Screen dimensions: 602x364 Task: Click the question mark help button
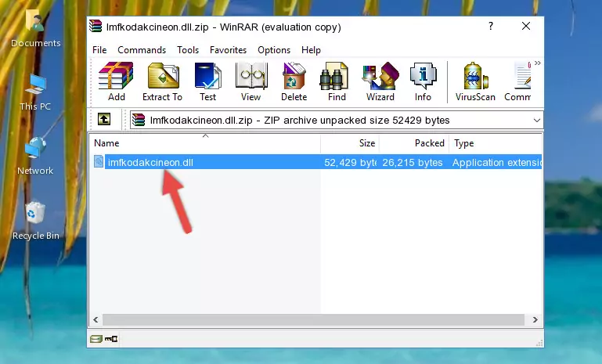[x=491, y=26]
